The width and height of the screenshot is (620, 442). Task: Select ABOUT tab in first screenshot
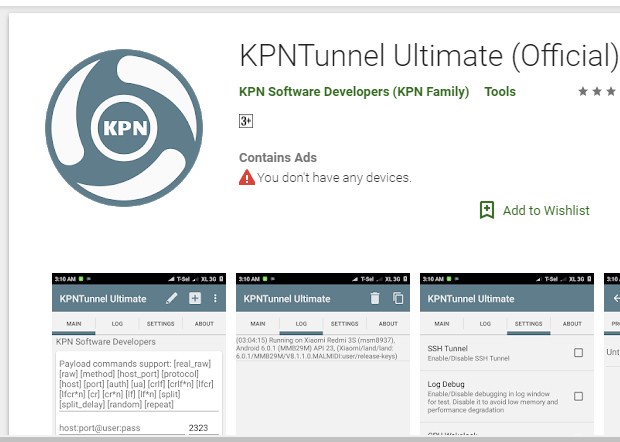204,323
